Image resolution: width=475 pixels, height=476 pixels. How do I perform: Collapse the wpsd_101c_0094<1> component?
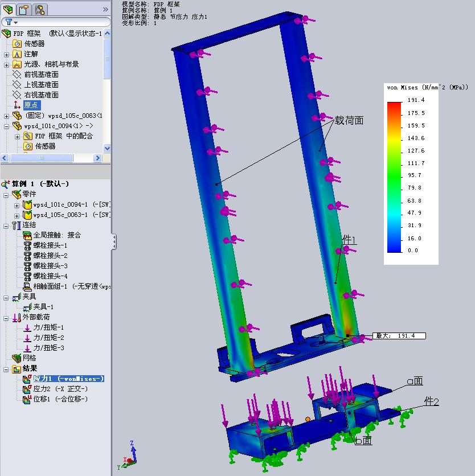point(6,126)
